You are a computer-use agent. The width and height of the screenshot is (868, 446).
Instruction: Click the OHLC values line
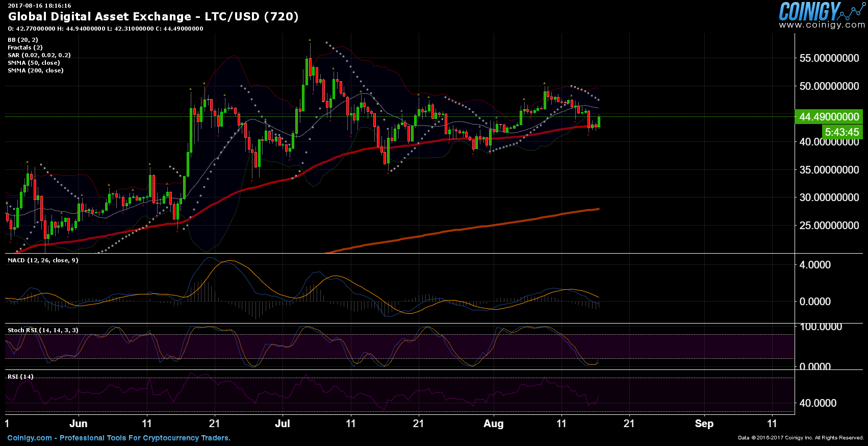pos(106,29)
